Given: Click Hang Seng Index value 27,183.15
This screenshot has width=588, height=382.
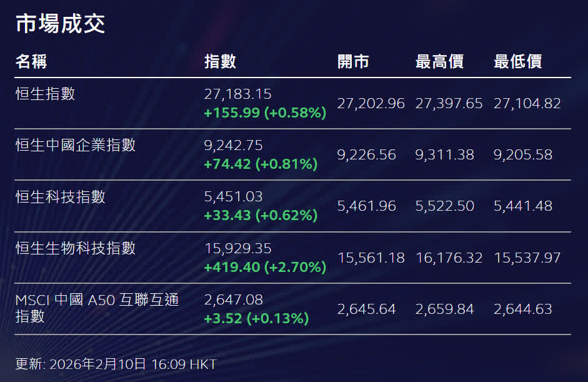Looking at the screenshot, I should (x=237, y=94).
